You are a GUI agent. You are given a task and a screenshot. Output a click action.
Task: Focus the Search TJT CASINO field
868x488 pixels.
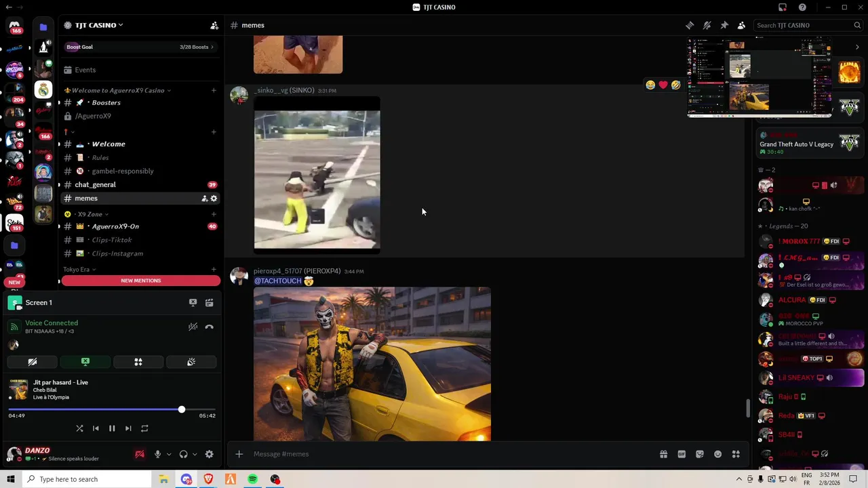pos(808,25)
